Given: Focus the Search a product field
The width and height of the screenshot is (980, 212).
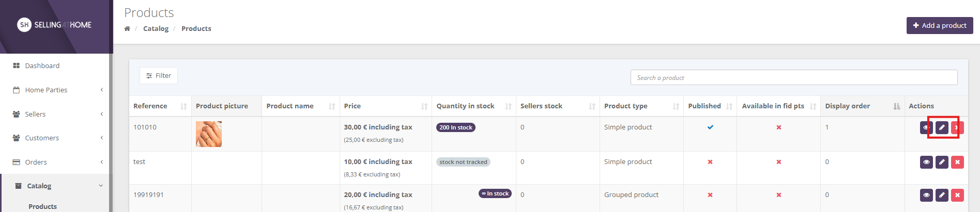Looking at the screenshot, I should pyautogui.click(x=793, y=78).
